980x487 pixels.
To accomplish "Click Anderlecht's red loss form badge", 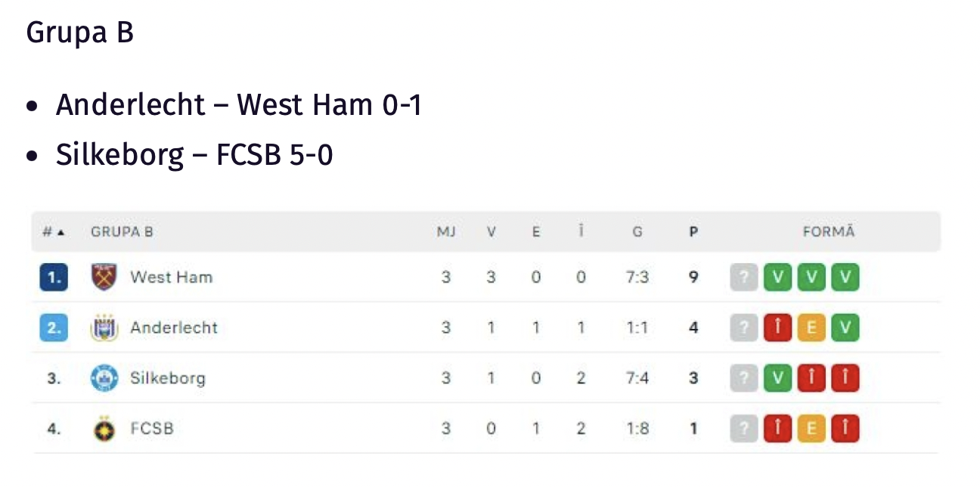I will [778, 327].
